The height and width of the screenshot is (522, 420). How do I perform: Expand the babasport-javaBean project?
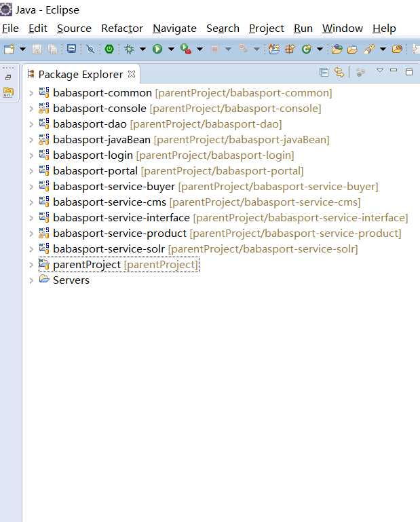31,140
